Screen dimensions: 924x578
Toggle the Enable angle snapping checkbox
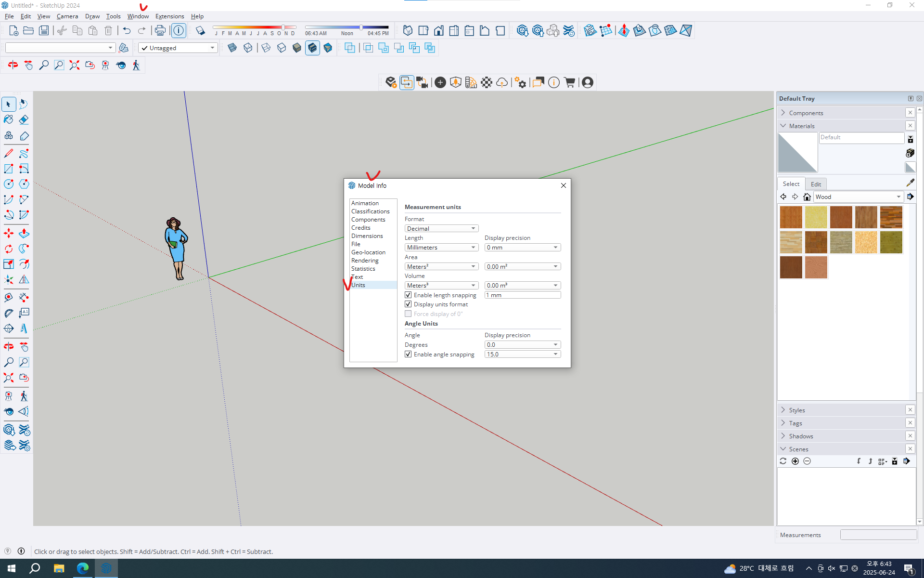click(408, 354)
